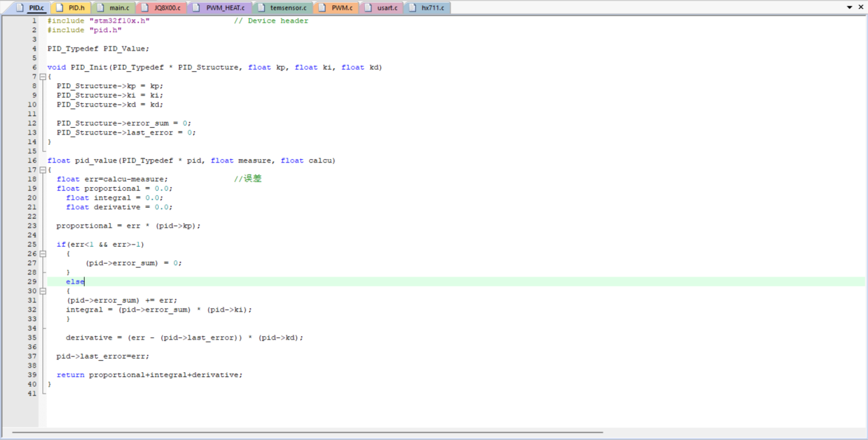Click '(pid->error_sum) += err;' statement
The height and width of the screenshot is (440, 868).
point(122,301)
